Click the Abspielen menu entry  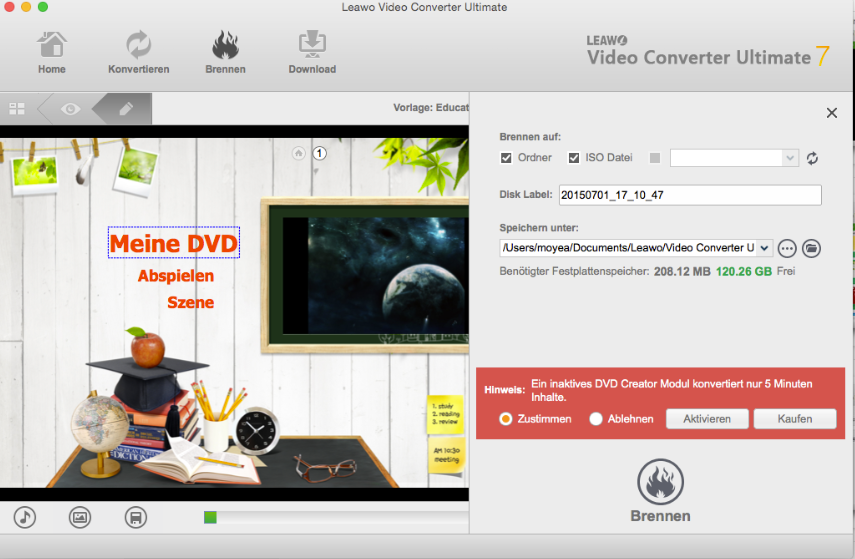[x=176, y=276]
